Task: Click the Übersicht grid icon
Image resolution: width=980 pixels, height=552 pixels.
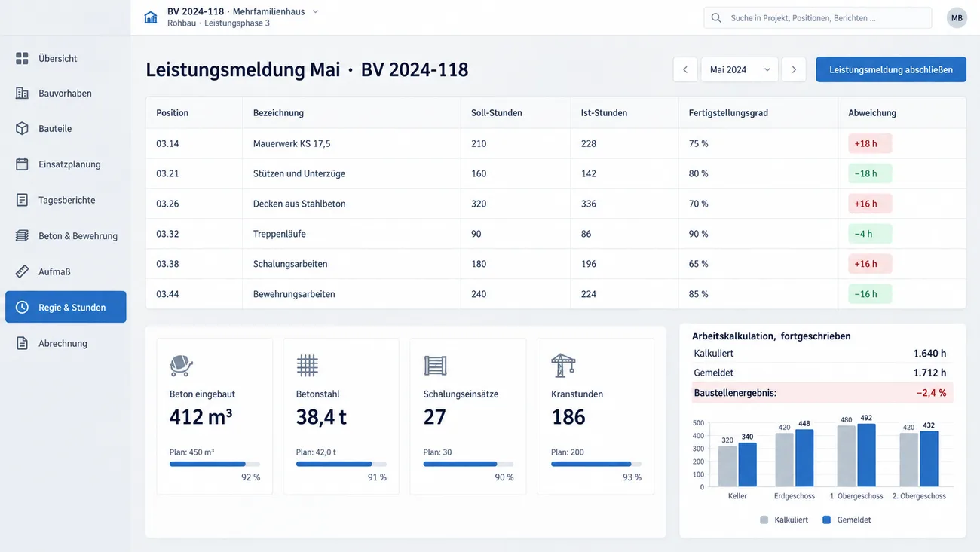Action: coord(22,58)
